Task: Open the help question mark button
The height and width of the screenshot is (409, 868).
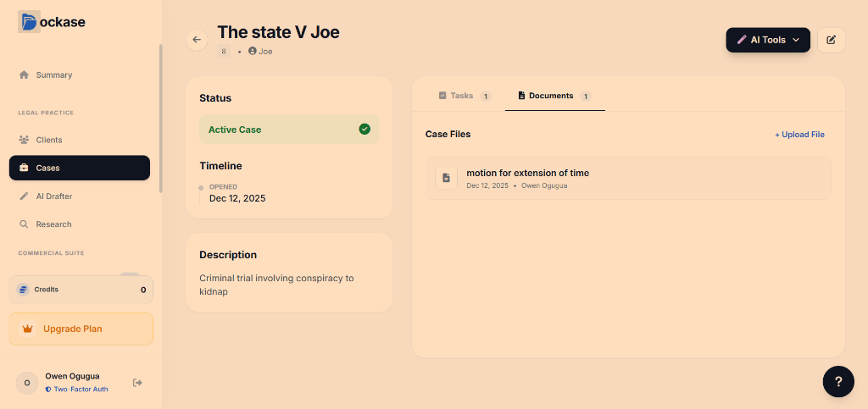Action: pyautogui.click(x=837, y=381)
